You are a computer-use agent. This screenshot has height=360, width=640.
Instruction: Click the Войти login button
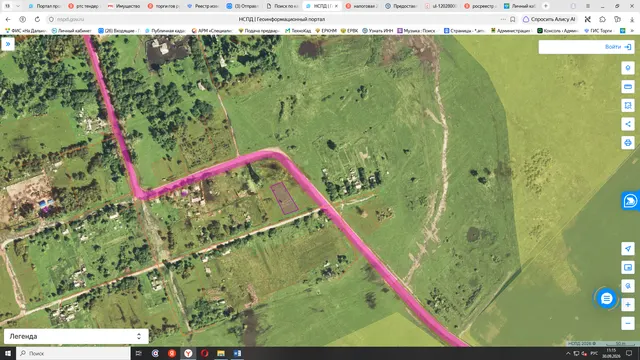coord(618,47)
